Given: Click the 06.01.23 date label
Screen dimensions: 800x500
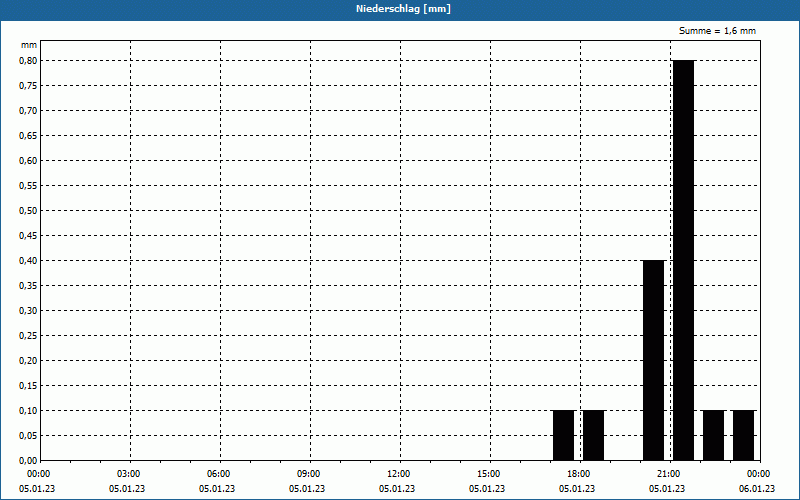Looking at the screenshot, I should (757, 489).
